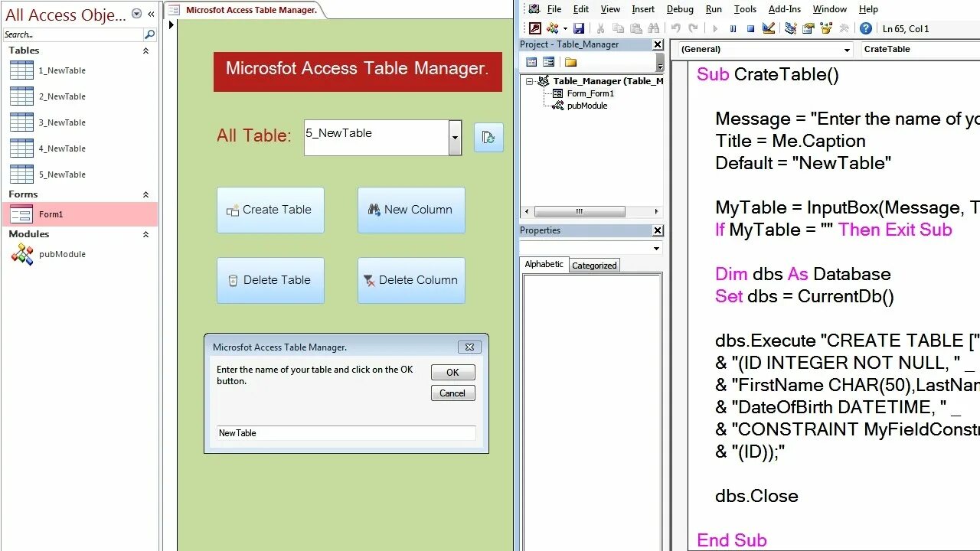Click the navigation pane Search box
The height and width of the screenshot is (551, 980).
[x=73, y=34]
